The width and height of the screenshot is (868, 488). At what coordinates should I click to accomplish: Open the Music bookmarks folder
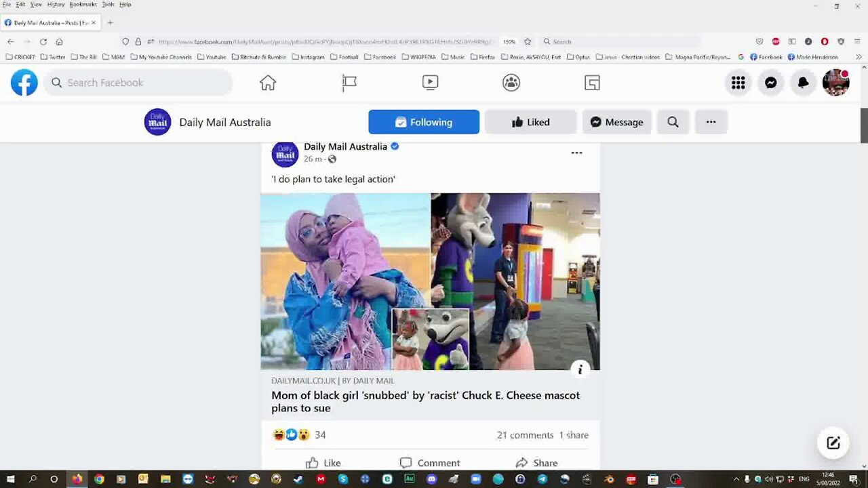point(453,57)
